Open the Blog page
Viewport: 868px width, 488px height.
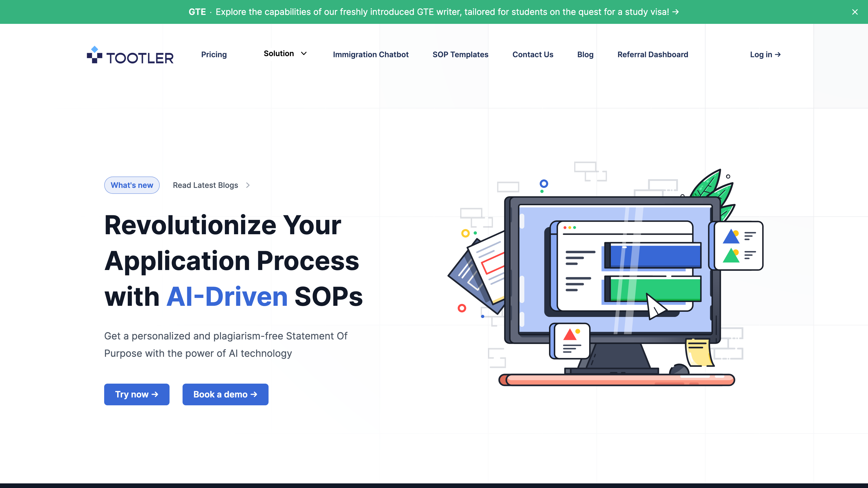coord(585,54)
